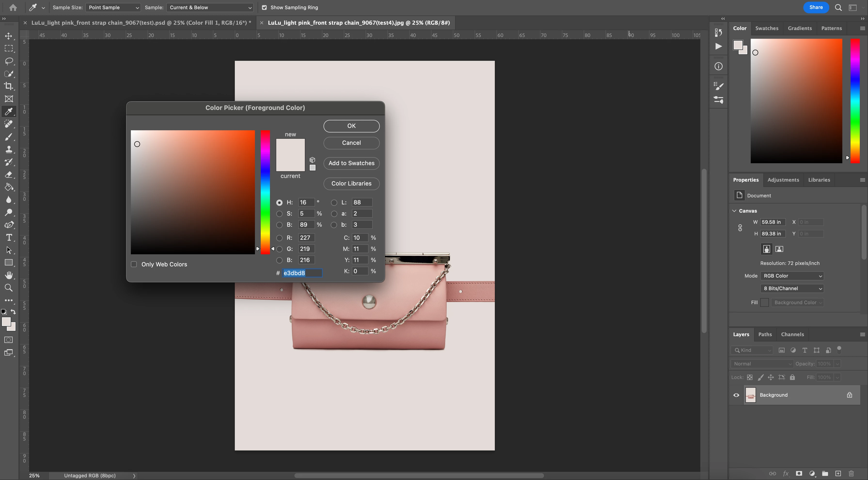Select the Eraser tool

coord(9,174)
